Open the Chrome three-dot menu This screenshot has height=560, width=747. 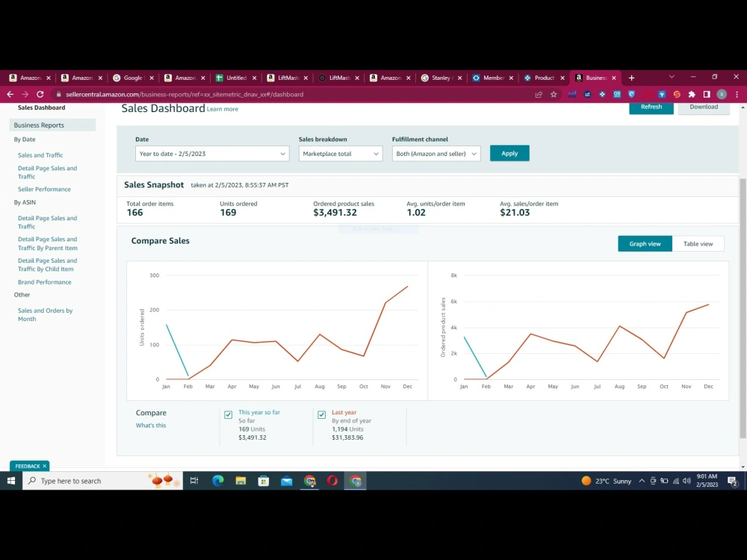point(737,94)
